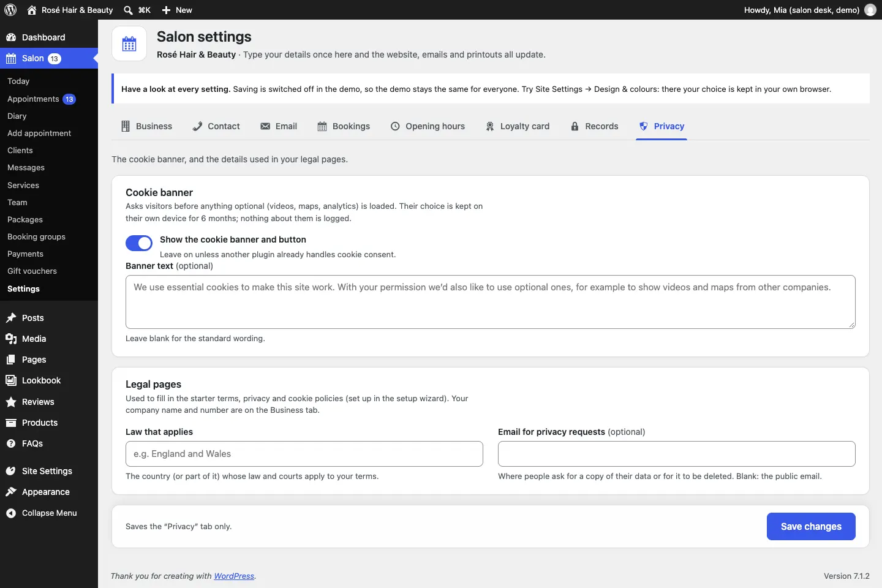Open the search ⌘K magnifier icon
Image resolution: width=882 pixels, height=588 pixels.
click(x=128, y=10)
